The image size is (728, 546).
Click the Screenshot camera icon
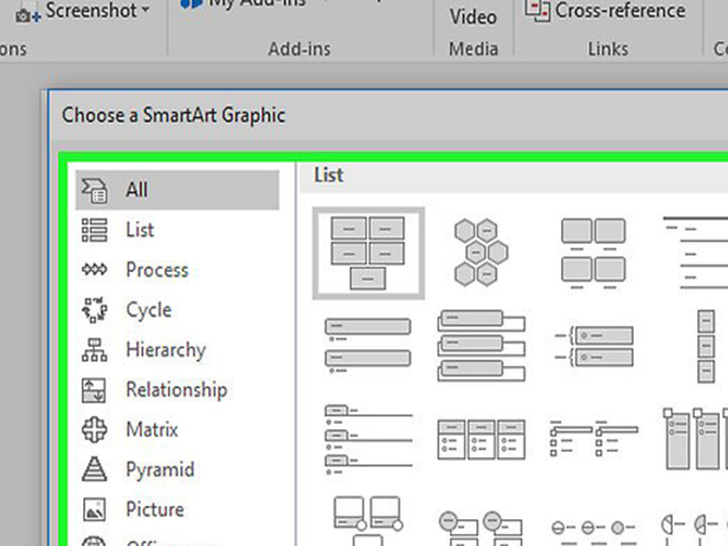click(28, 15)
